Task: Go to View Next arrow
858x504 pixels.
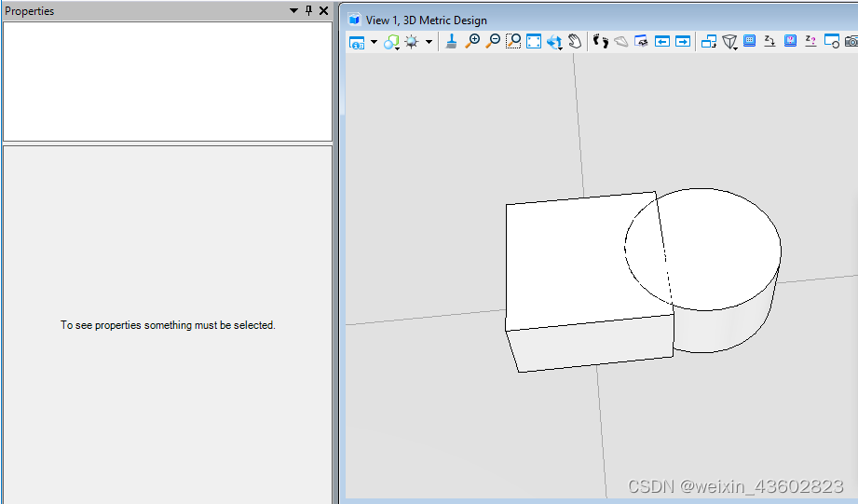Action: pos(683,42)
